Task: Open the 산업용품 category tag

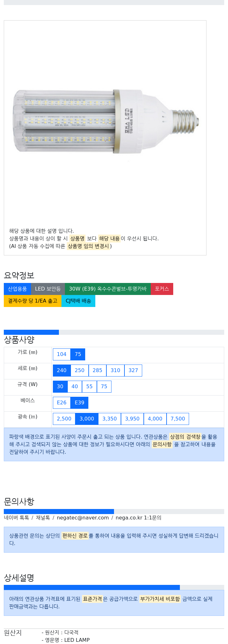Action: (17, 289)
